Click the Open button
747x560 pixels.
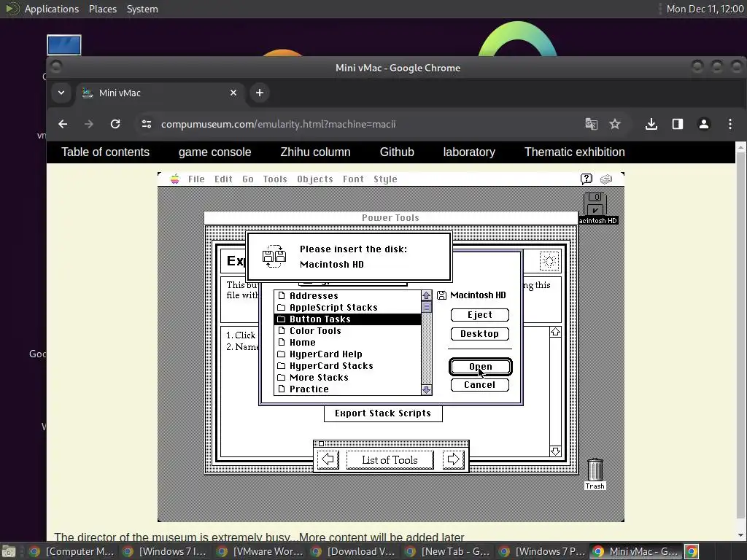click(x=480, y=367)
